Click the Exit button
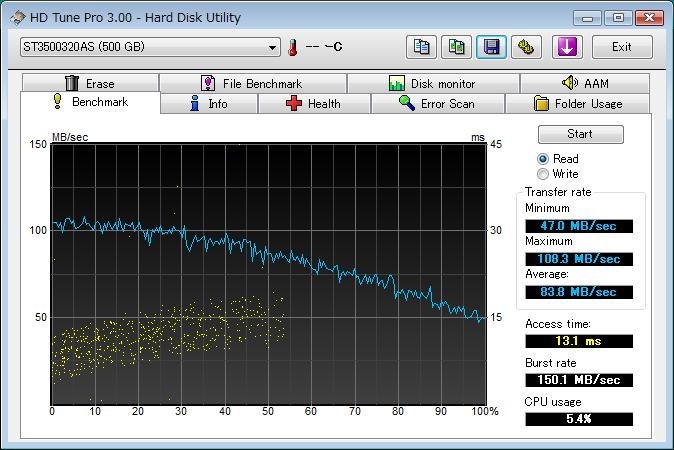Image resolution: width=674 pixels, height=450 pixels. click(x=621, y=47)
